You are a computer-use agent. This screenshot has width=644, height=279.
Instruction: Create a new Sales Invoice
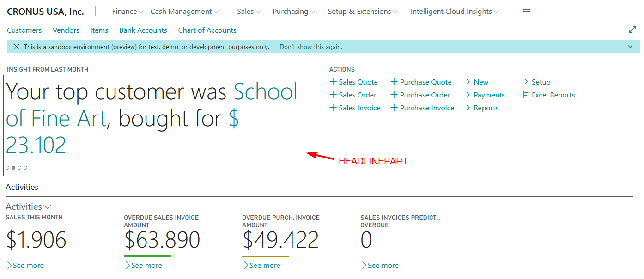click(x=360, y=108)
